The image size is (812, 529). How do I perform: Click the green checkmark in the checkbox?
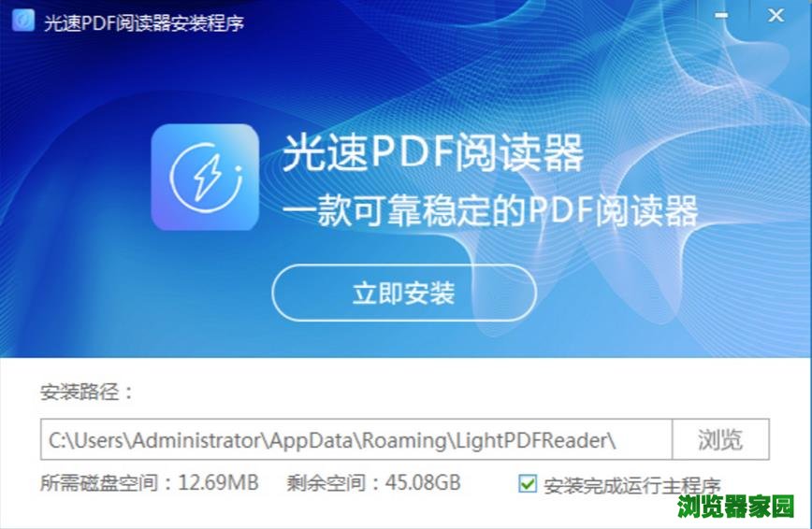[528, 484]
